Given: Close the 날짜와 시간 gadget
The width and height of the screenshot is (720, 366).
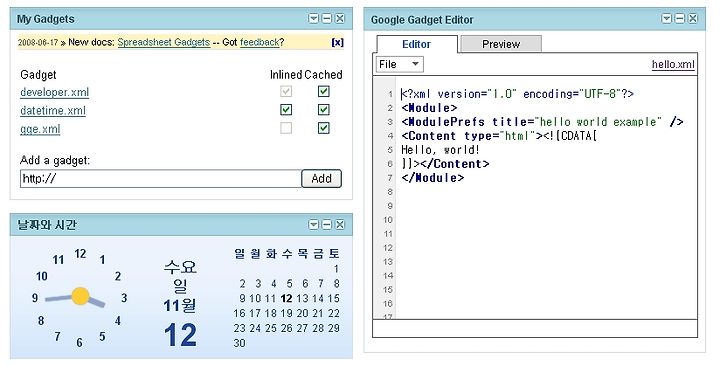Looking at the screenshot, I should coord(340,225).
